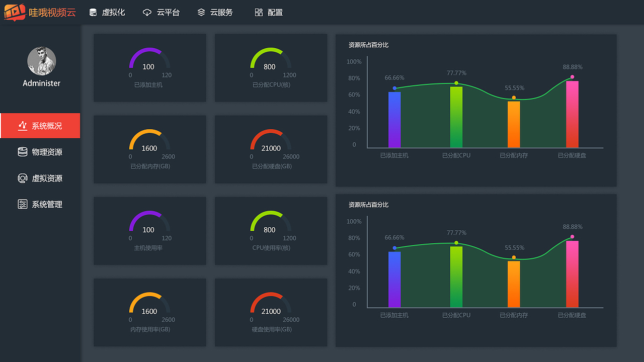Click the orange 已分配内存 bar in lower chart
The height and width of the screenshot is (362, 644).
[514, 285]
